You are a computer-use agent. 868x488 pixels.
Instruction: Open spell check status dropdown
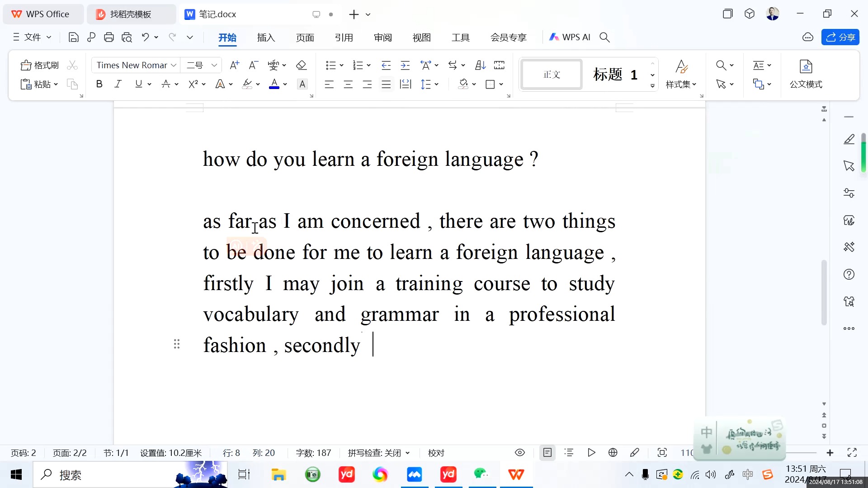click(x=379, y=453)
